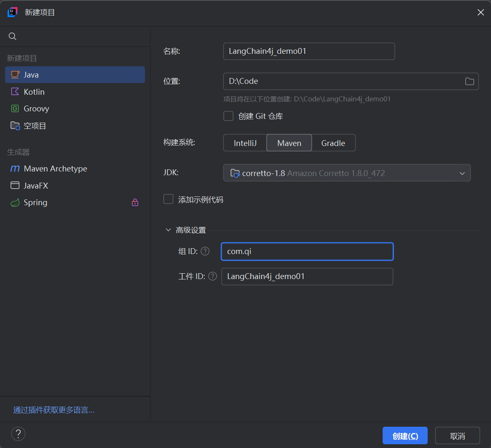Choose IntelliJ as build system
Screen dimensions: 491x448
tap(245, 143)
